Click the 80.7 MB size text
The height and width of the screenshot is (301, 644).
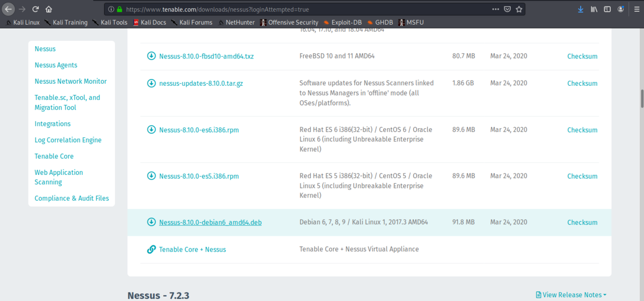(x=464, y=56)
